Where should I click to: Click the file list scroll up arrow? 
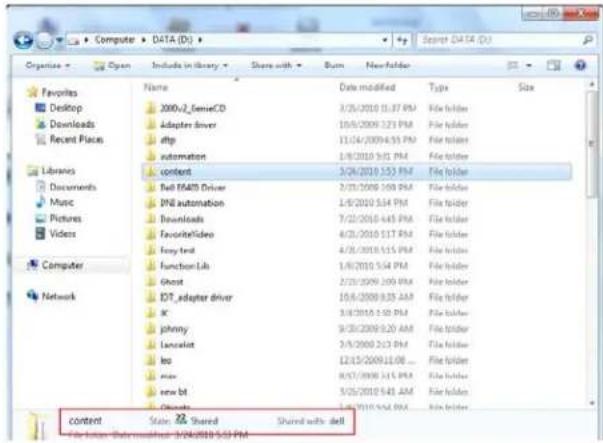pyautogui.click(x=591, y=84)
